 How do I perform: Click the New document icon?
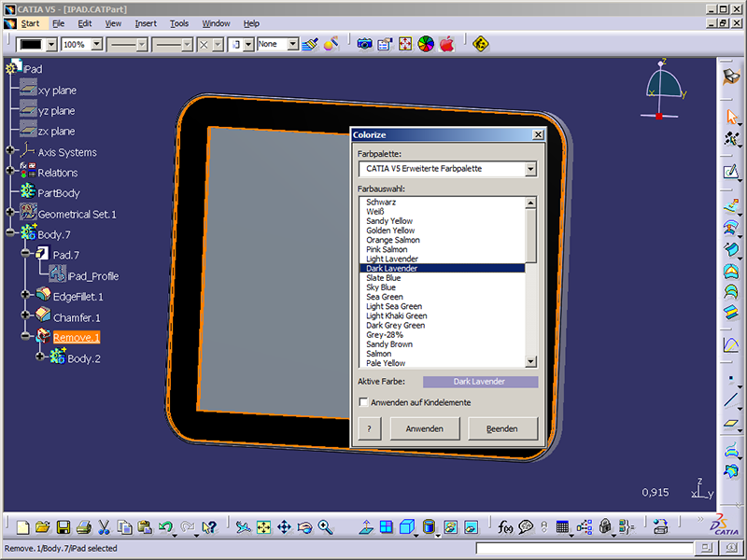21,527
